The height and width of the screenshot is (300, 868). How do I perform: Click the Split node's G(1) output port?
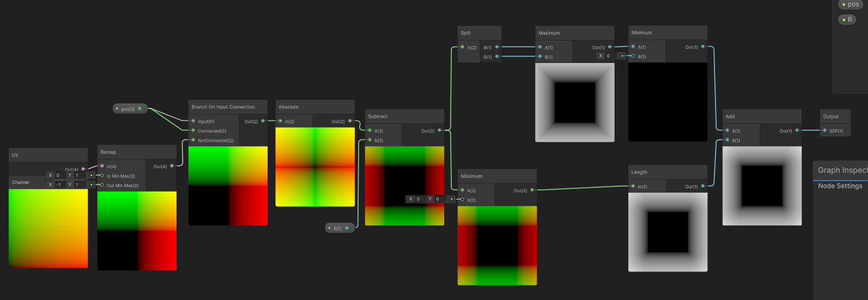(497, 56)
